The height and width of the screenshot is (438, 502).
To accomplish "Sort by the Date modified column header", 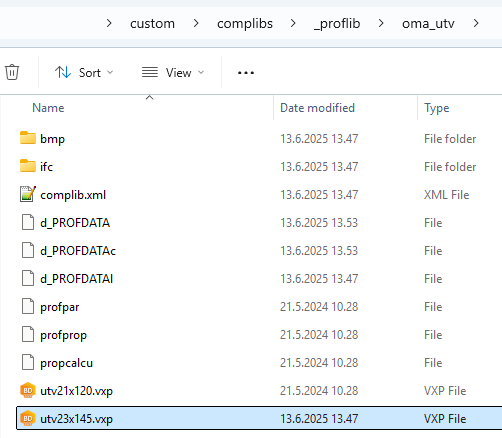I will [x=317, y=108].
